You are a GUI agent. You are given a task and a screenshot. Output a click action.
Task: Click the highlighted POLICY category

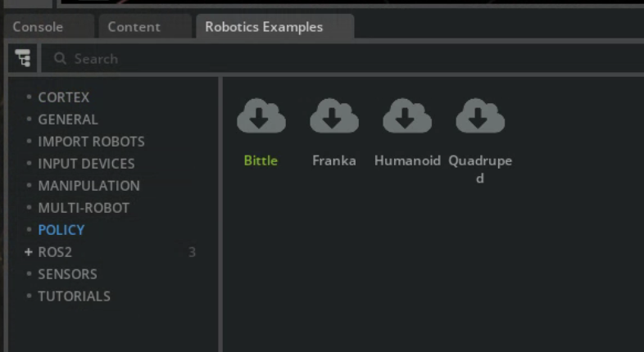(x=61, y=230)
